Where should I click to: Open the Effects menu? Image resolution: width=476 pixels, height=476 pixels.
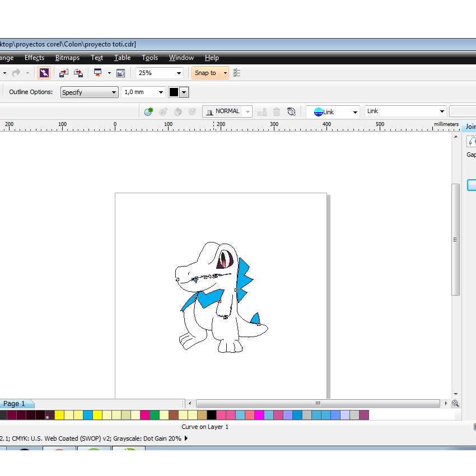(x=34, y=58)
